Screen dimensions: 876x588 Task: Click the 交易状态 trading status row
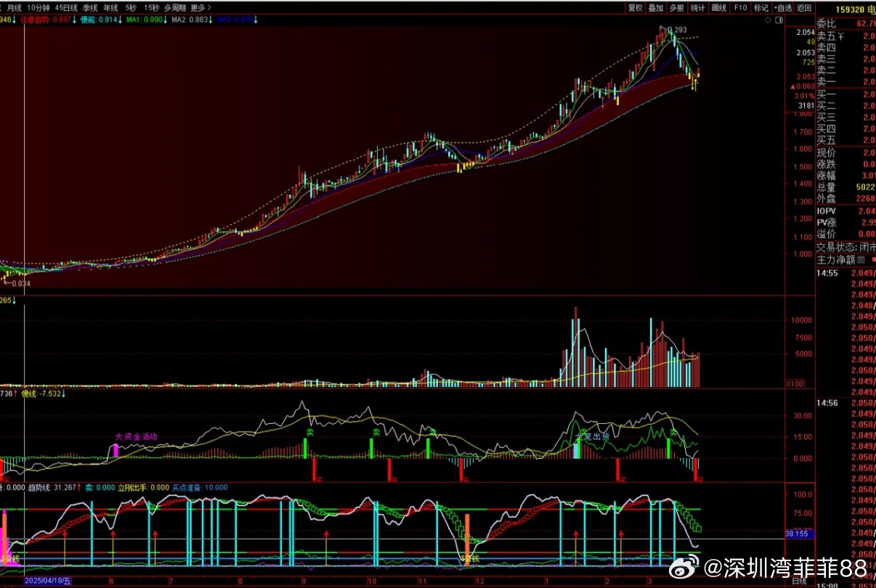point(846,247)
